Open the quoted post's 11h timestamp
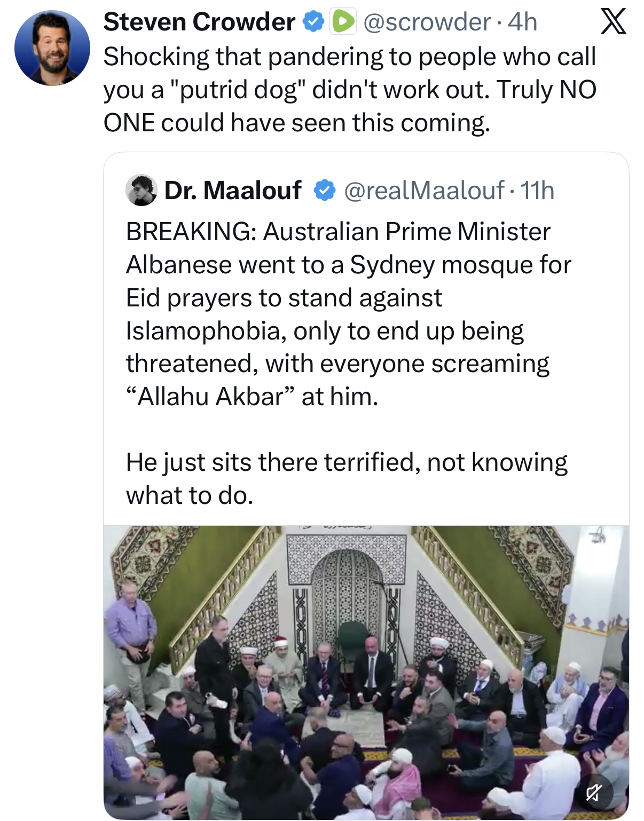Viewport: 644px width, 821px height. 537,190
